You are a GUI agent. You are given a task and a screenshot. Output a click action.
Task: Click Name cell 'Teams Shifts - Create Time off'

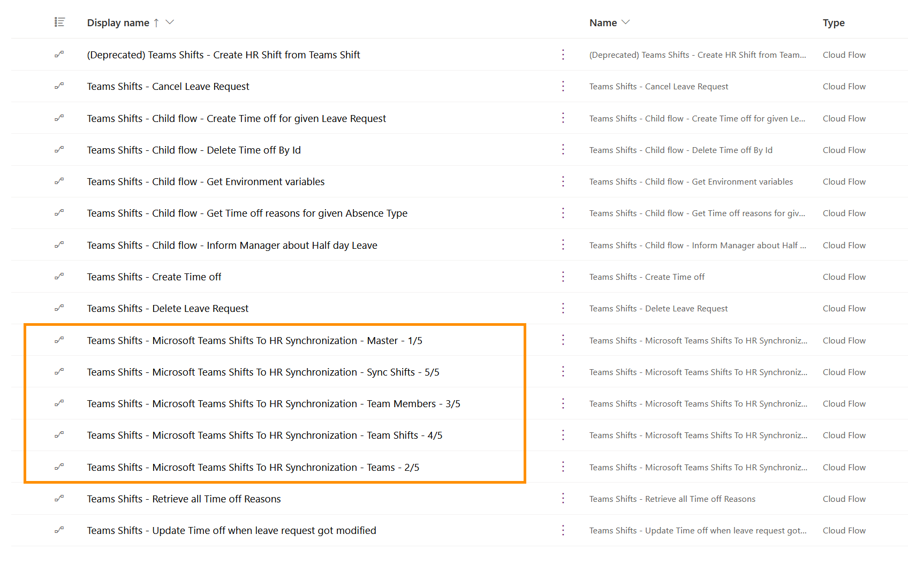(647, 277)
